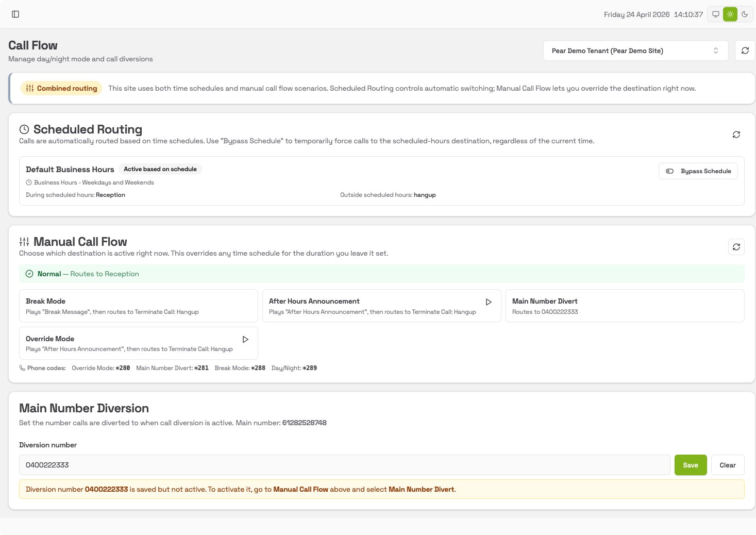The image size is (756, 535).
Task: Click the Call Flow page heading
Action: (33, 45)
